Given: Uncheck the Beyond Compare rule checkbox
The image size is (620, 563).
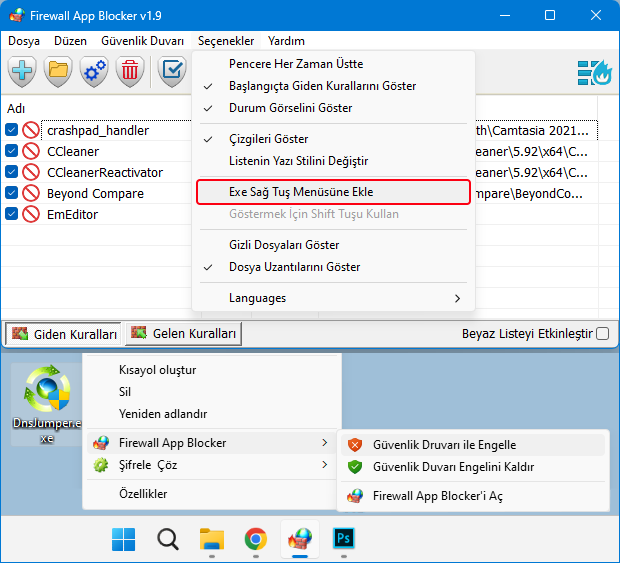Looking at the screenshot, I should click(11, 193).
